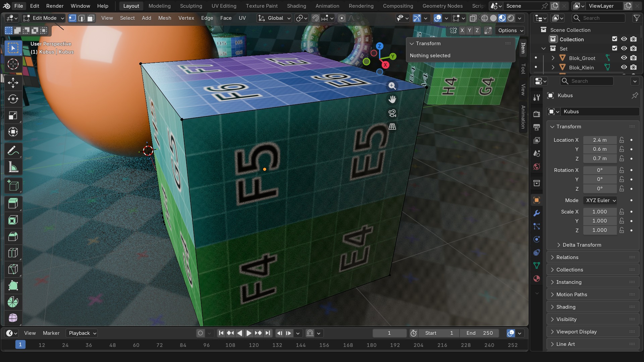Open the Edit Mode dropdown
The image size is (644, 362).
(x=44, y=18)
